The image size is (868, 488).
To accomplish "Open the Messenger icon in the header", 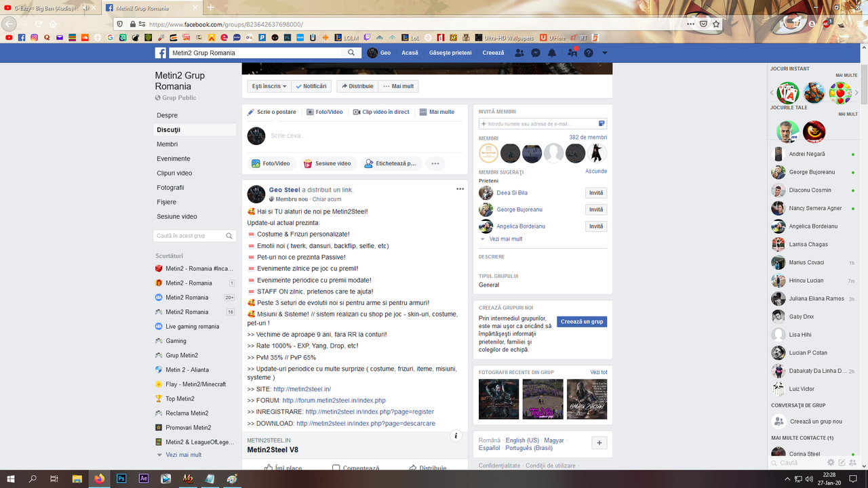I will (536, 53).
